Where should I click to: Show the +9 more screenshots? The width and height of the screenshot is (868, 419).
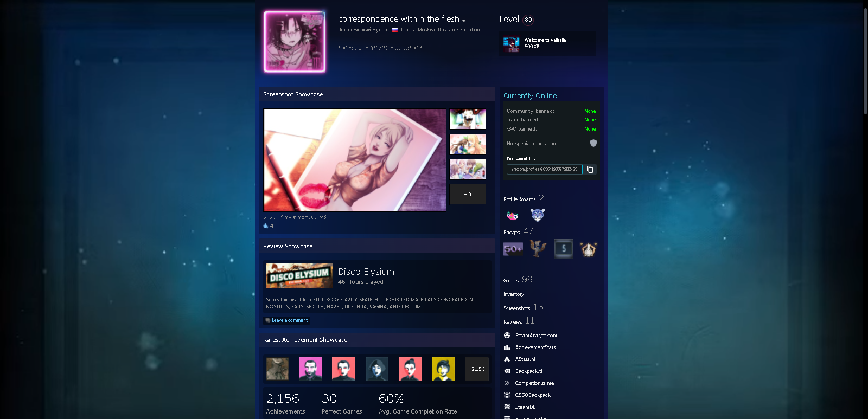coord(468,195)
